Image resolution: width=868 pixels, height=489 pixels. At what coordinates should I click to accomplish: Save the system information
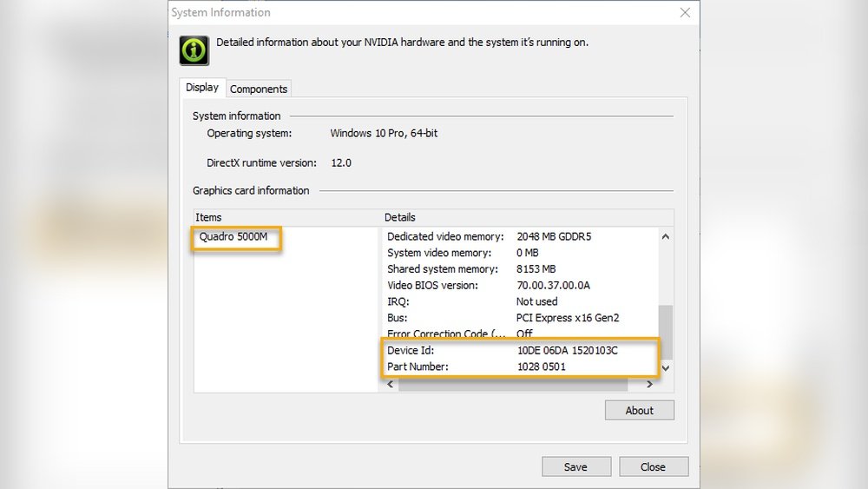[x=576, y=466]
